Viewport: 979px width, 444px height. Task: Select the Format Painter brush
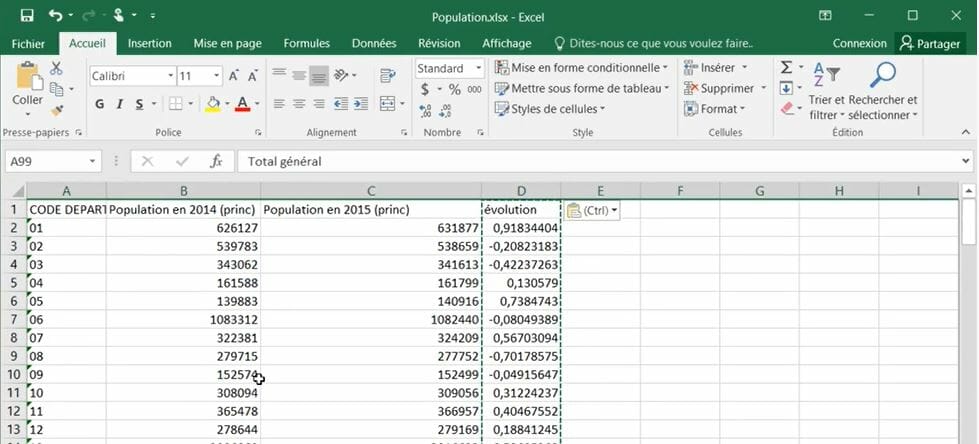coord(57,110)
